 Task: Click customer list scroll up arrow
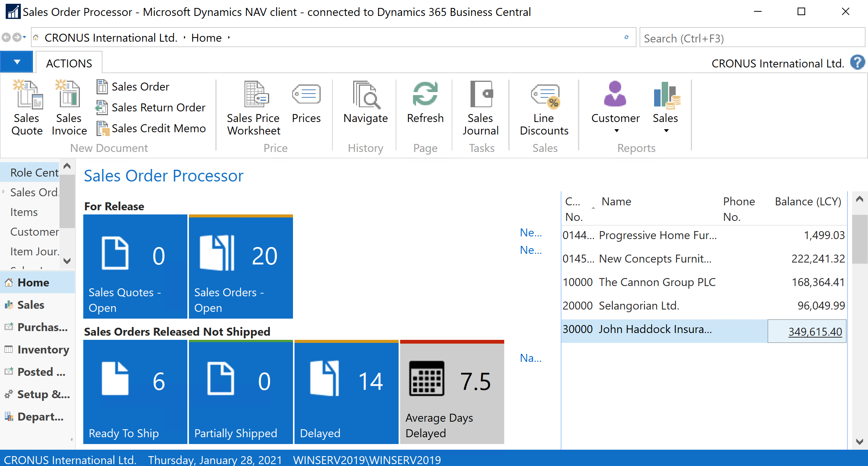(x=859, y=199)
